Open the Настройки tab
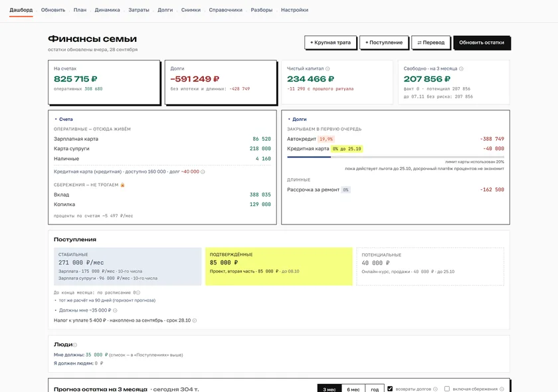Viewport: 558px width, 392px height. point(295,10)
